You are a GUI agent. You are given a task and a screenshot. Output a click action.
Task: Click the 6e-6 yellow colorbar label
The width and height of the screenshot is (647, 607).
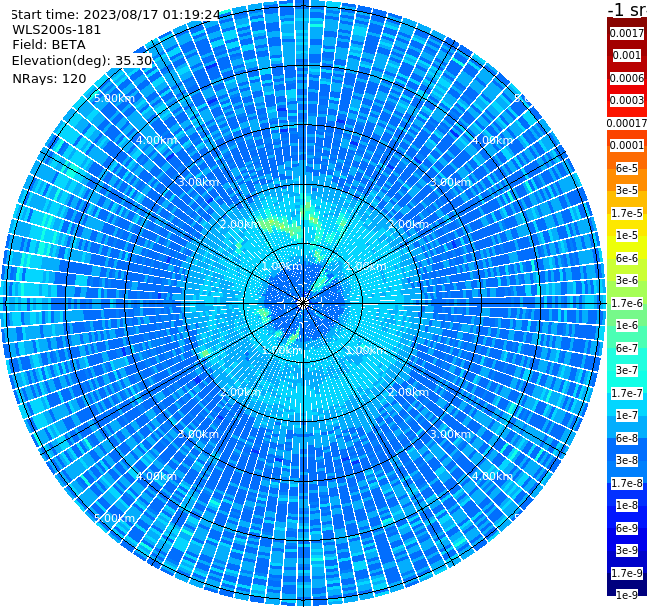click(626, 258)
